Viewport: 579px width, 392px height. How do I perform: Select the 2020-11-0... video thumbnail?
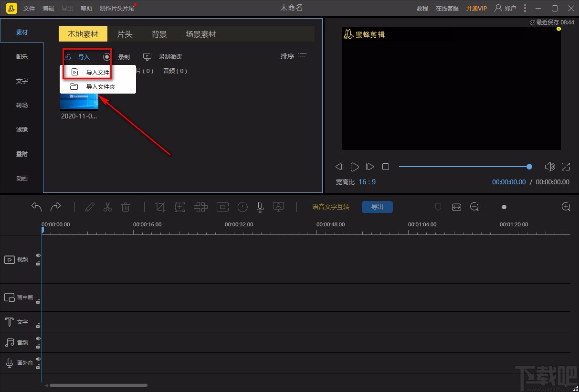coord(79,102)
